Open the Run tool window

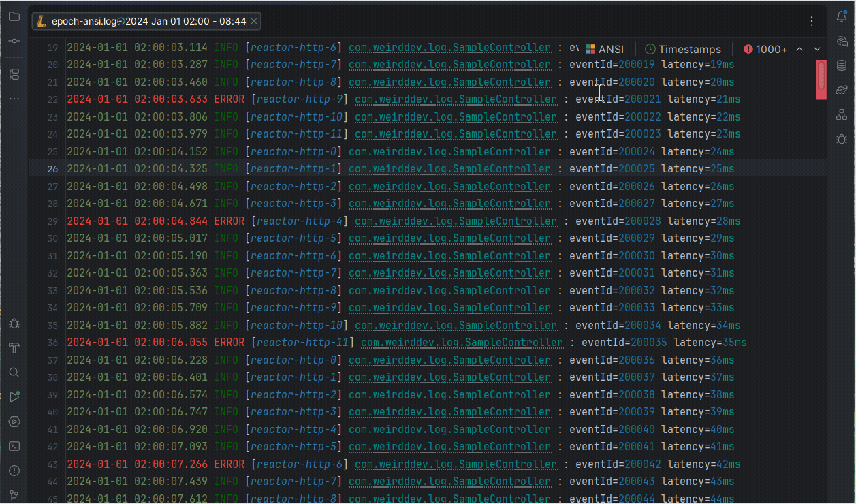coord(14,397)
